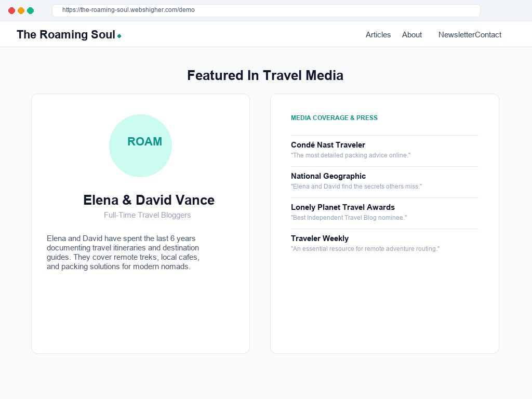Click quote "Elena and David find the secrets others miss."
The width and height of the screenshot is (532, 399).
click(356, 187)
